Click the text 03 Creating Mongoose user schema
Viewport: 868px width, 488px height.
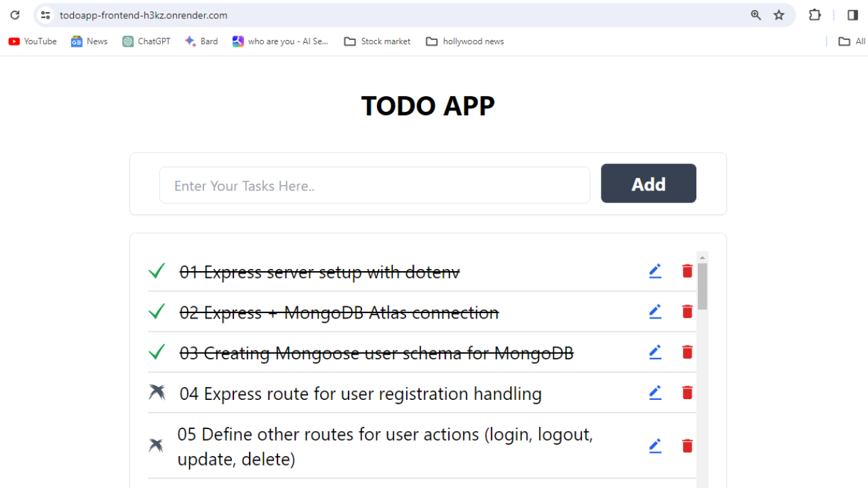coord(376,353)
